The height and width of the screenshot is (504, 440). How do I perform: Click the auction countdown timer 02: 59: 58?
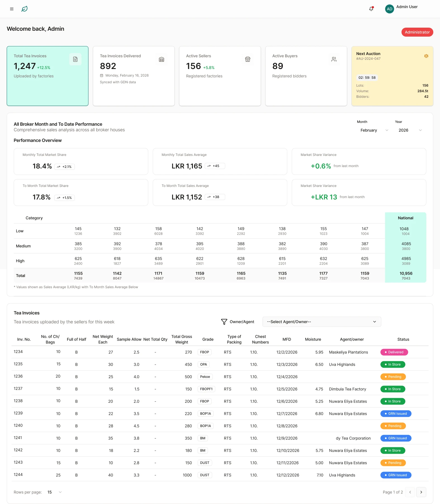point(367,78)
